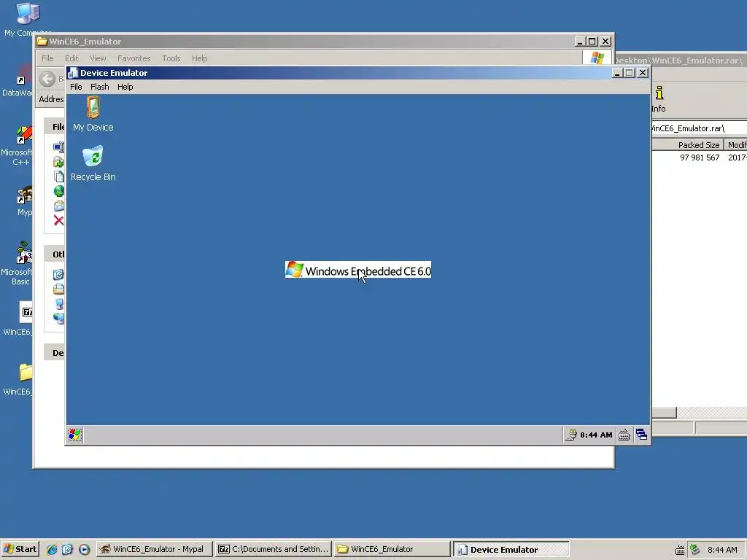747x560 pixels.
Task: Click the CE show desktop icon
Action: click(x=641, y=435)
